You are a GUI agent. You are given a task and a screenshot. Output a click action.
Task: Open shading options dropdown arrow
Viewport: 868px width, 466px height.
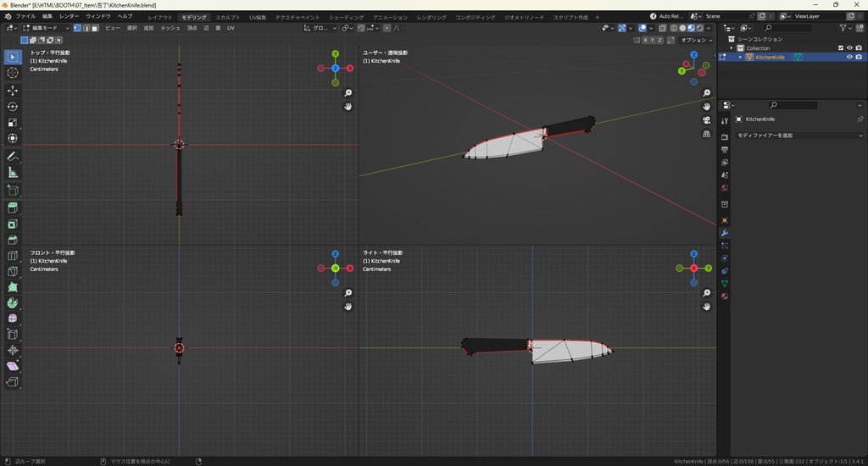click(x=709, y=28)
